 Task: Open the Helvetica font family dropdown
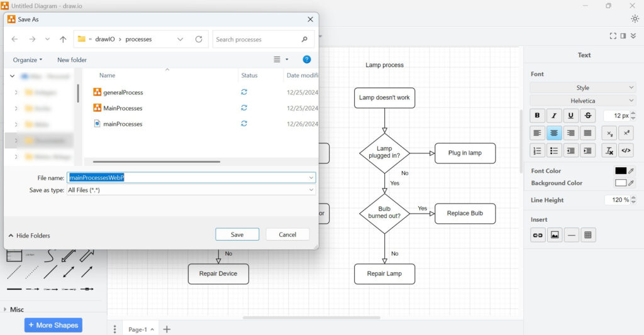coord(583,101)
